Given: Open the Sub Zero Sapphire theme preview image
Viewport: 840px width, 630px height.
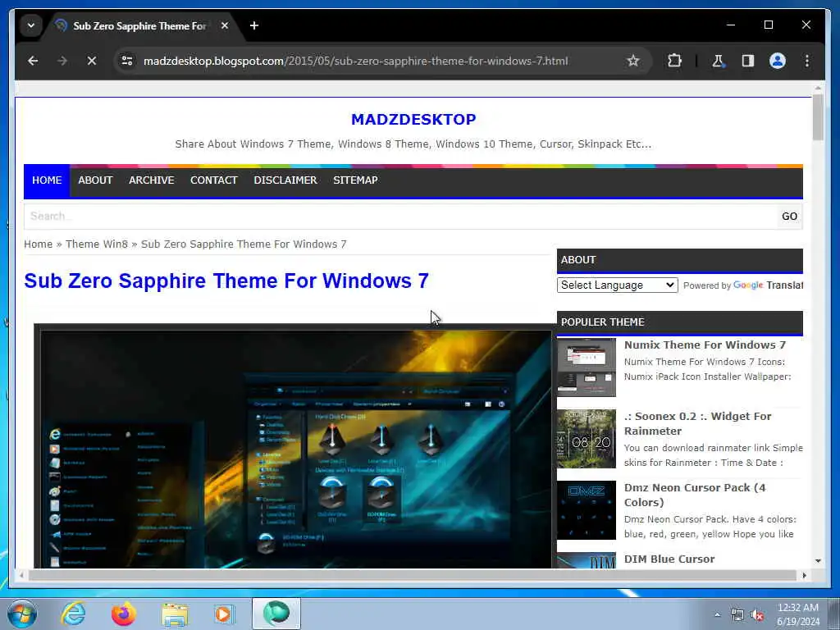Looking at the screenshot, I should (293, 445).
